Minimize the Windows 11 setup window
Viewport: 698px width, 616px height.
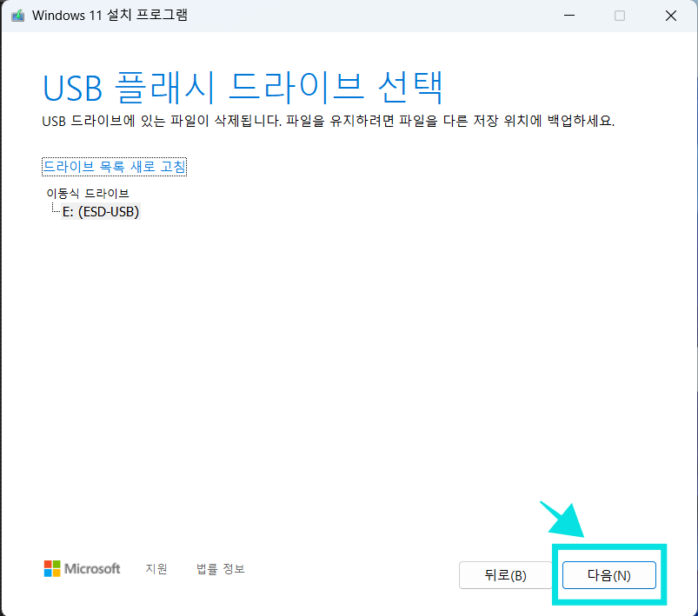pyautogui.click(x=568, y=15)
